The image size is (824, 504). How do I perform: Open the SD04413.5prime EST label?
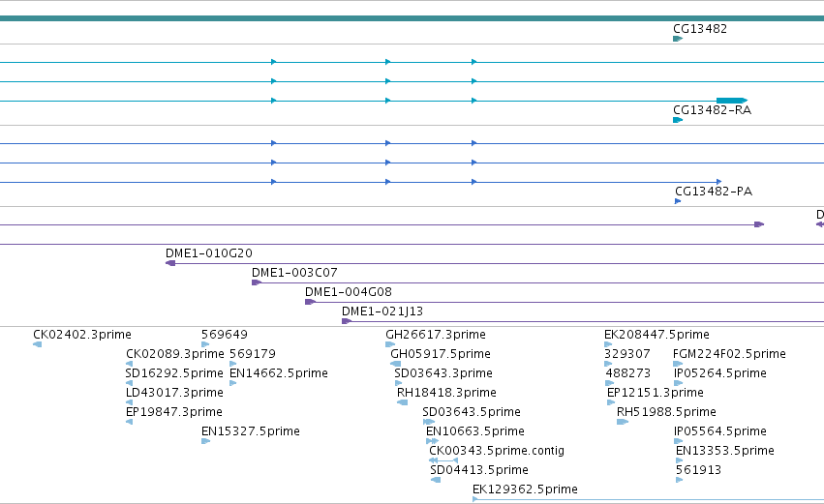point(479,470)
